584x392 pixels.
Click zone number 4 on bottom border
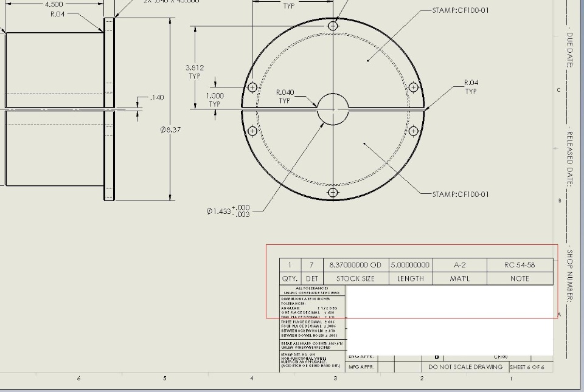tap(251, 378)
